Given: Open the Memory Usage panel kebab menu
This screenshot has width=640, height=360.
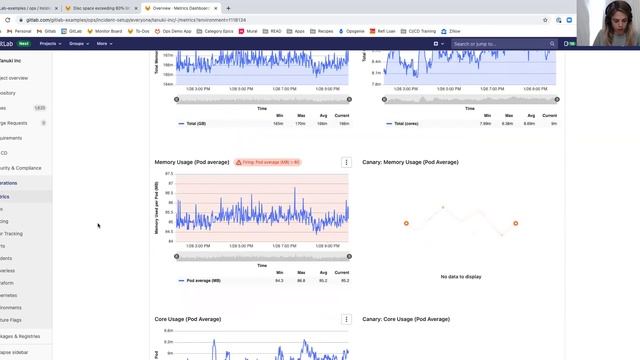Looking at the screenshot, I should click(x=346, y=162).
